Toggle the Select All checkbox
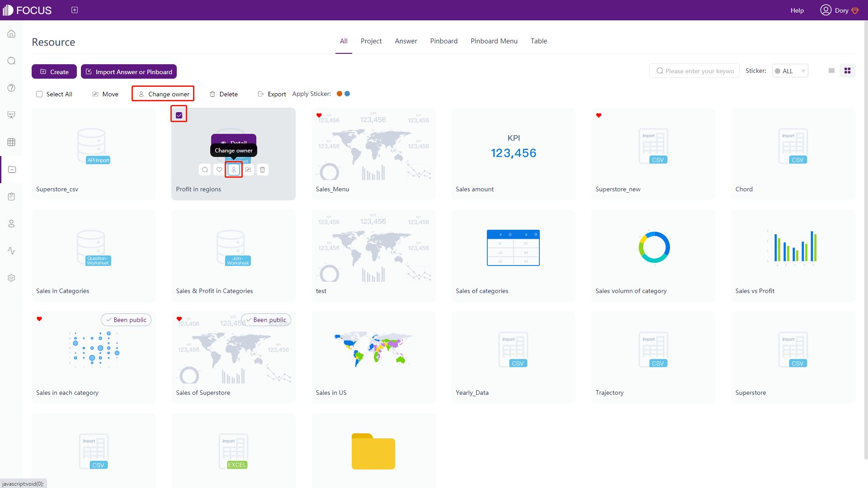This screenshot has width=868, height=488. pos(39,94)
